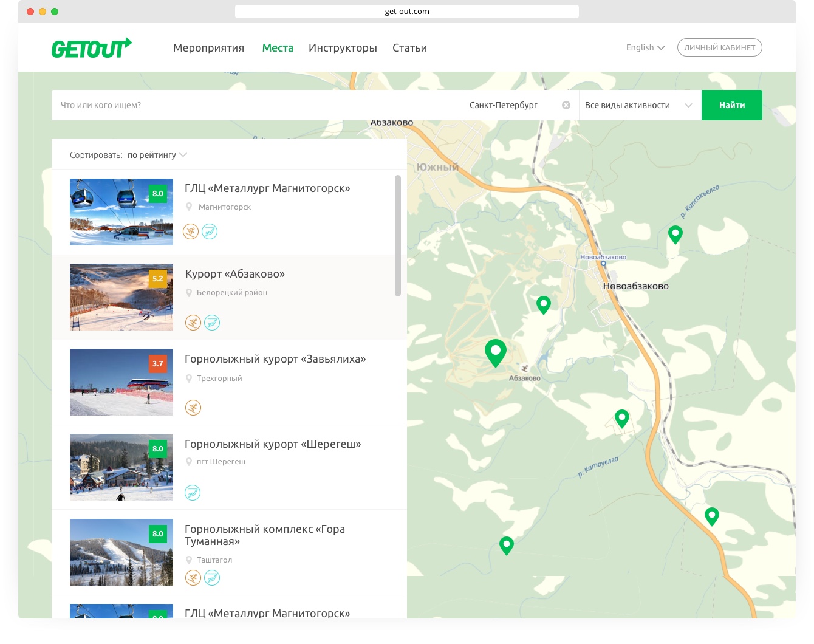The image size is (814, 644).
Task: Click 'Таштагол' location text
Action: tap(214, 560)
